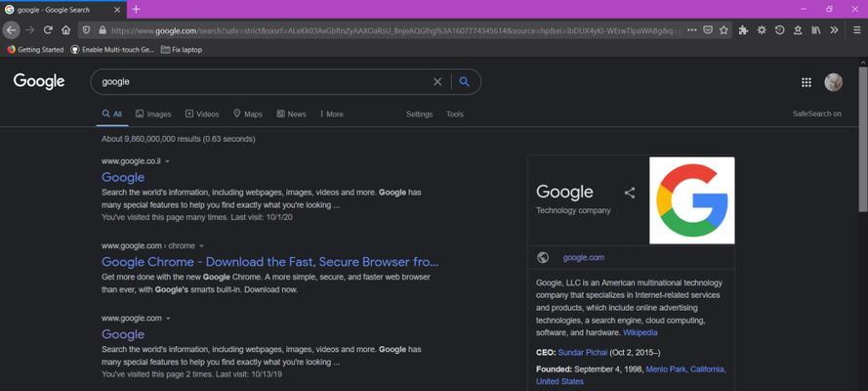Open the California link

708,369
